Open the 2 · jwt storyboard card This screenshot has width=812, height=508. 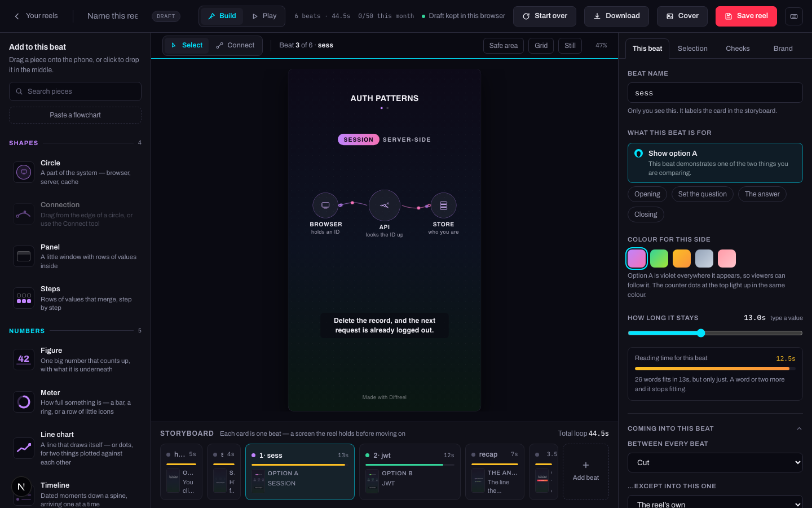409,472
